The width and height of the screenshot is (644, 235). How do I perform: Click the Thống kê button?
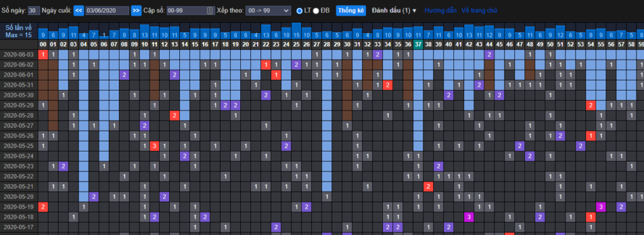pyautogui.click(x=351, y=11)
